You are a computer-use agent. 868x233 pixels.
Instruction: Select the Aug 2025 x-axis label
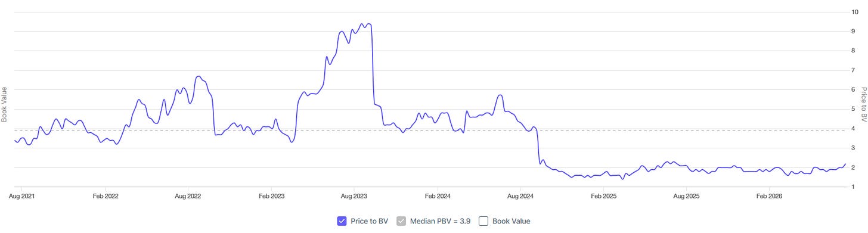coord(686,195)
